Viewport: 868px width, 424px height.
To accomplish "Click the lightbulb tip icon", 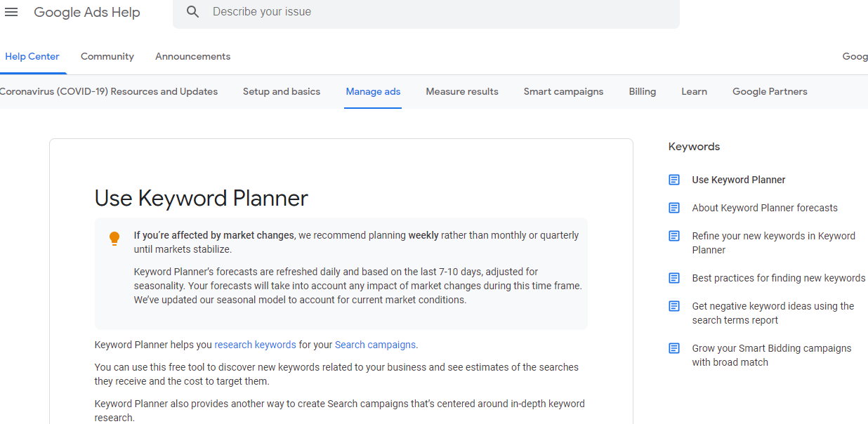I will point(114,239).
